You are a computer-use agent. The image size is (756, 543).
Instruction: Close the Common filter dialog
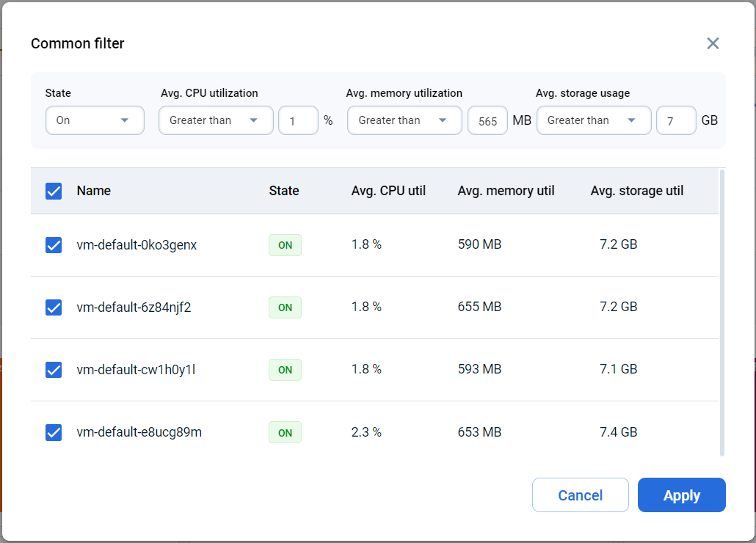(x=713, y=43)
